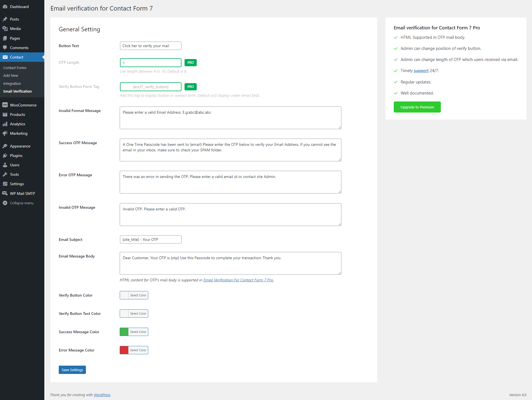Click the Products archive box icon

tap(5, 114)
